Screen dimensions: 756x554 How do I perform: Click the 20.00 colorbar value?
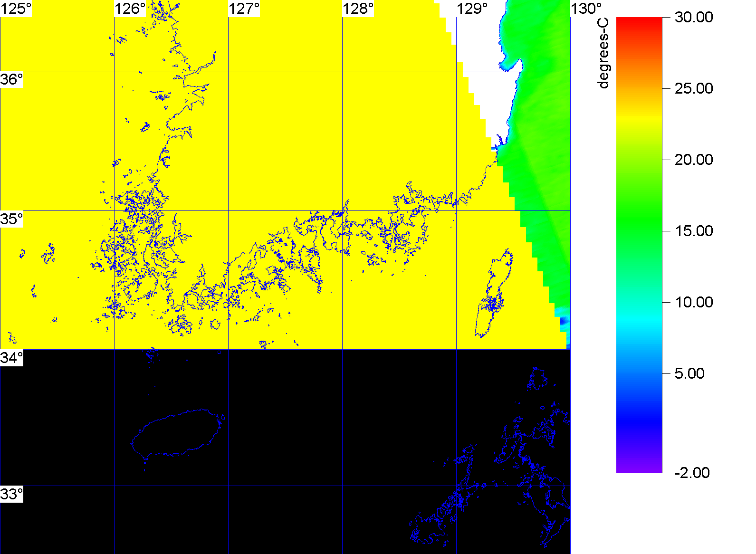[x=694, y=160]
